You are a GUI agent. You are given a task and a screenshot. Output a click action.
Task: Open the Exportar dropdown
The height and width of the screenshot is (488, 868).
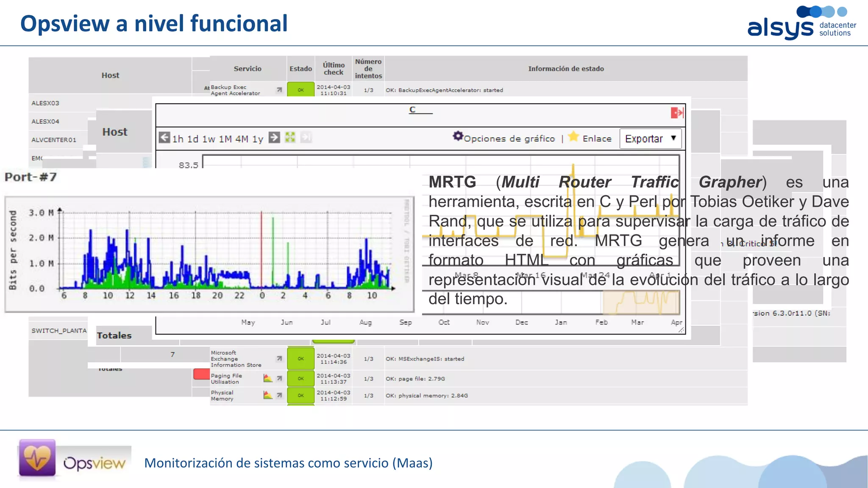click(x=651, y=139)
